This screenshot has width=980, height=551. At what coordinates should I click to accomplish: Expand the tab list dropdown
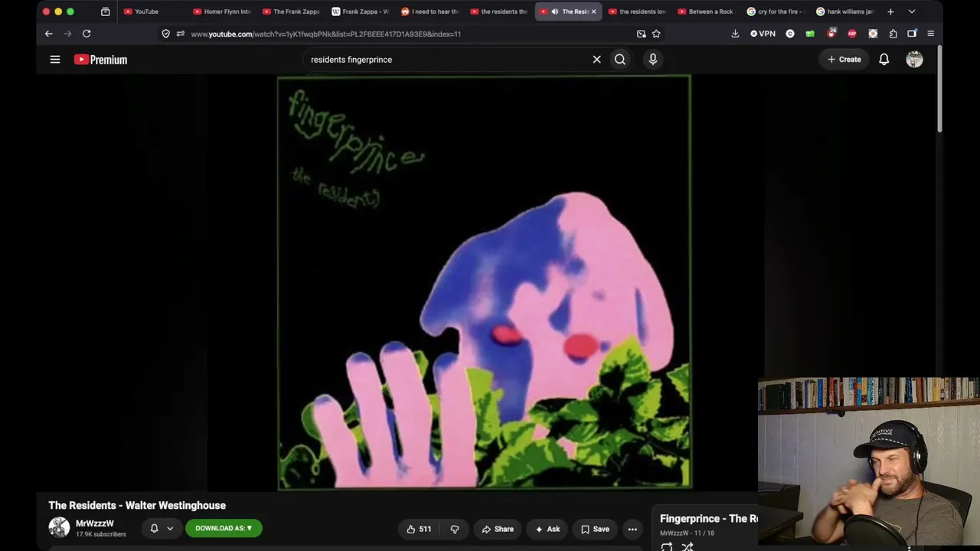click(912, 11)
